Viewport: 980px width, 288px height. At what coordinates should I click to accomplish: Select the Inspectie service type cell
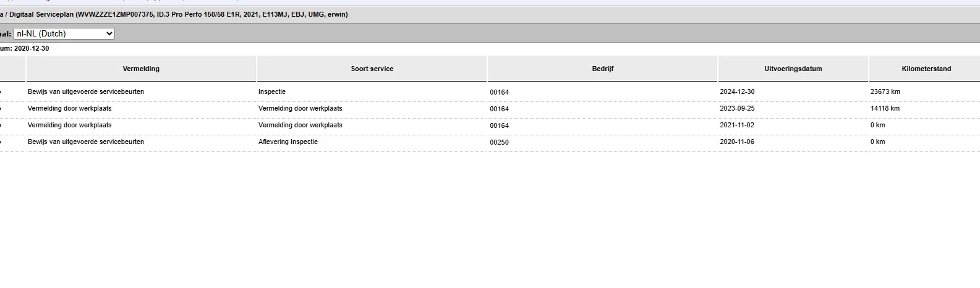pyautogui.click(x=272, y=91)
